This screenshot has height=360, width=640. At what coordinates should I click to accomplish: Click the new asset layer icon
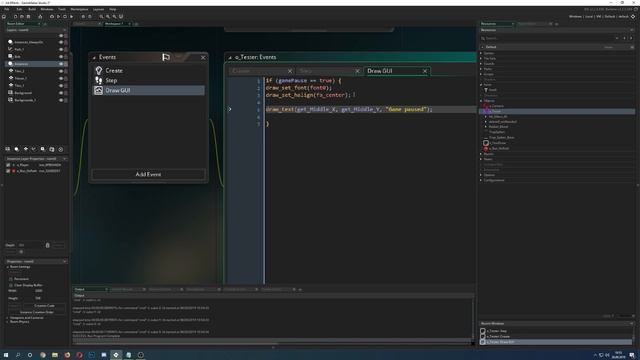pos(43,149)
